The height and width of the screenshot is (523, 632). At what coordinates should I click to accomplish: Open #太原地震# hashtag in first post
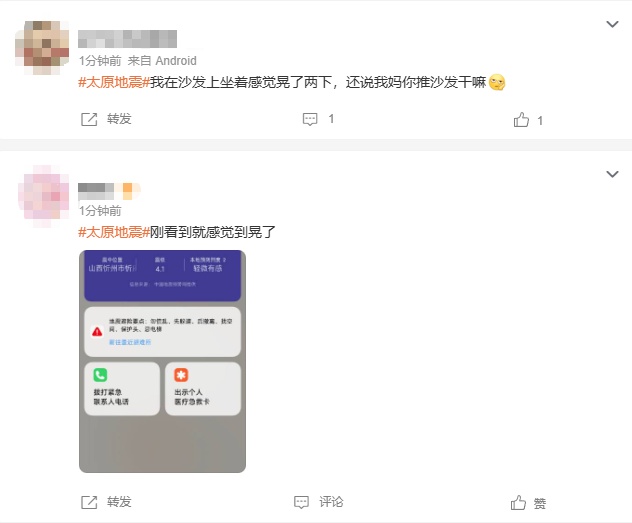pos(114,82)
